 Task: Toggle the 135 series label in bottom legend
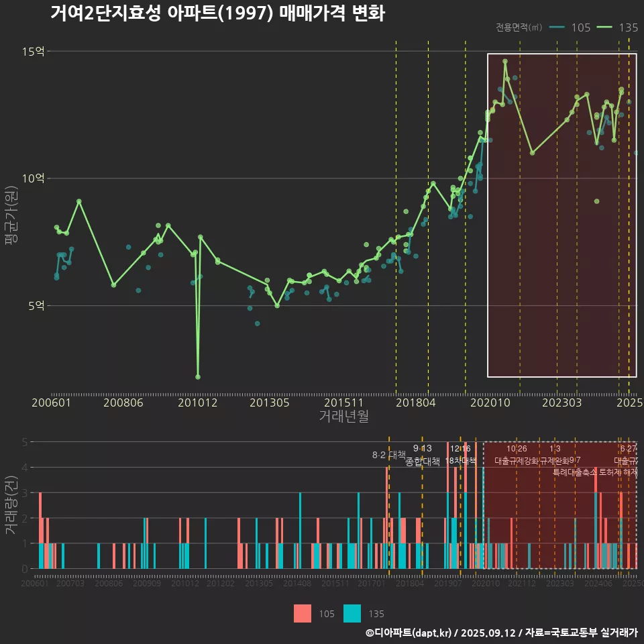tap(376, 614)
